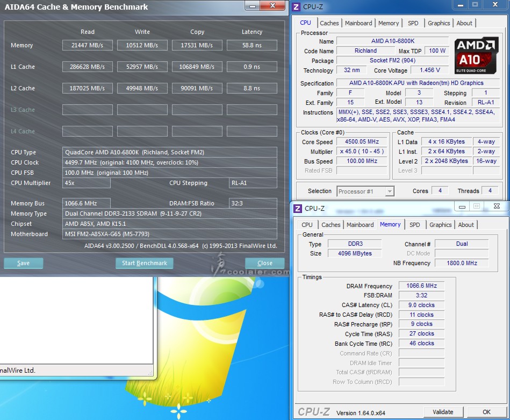Open Graphics tab in lower CPU-Z window
The height and width of the screenshot is (420, 510).
click(440, 225)
